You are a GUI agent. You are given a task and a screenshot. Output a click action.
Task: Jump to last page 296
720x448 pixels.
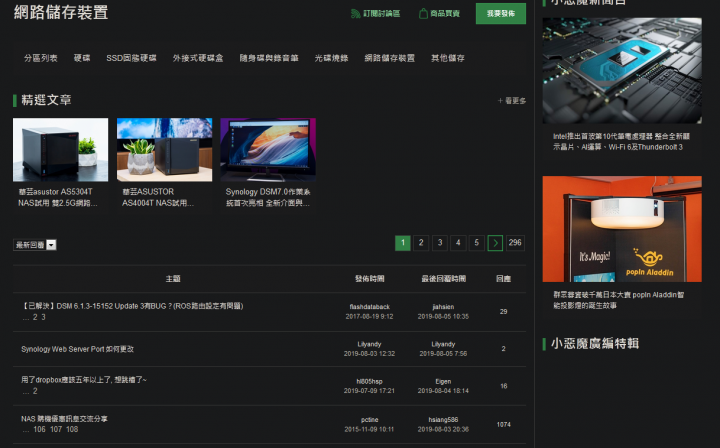tap(515, 243)
